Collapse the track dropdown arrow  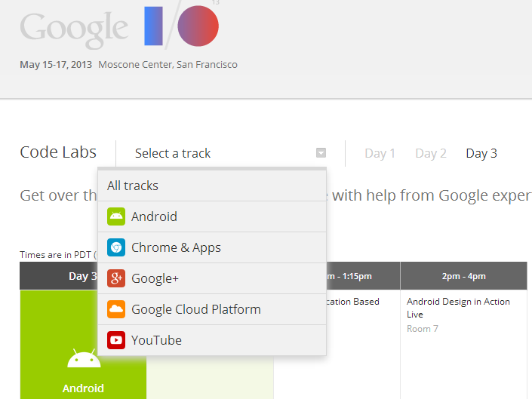[321, 153]
